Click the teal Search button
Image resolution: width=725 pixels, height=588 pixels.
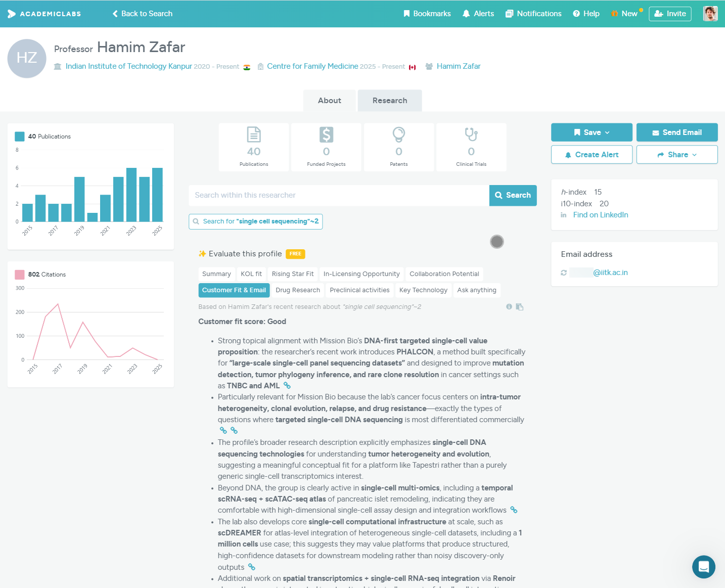point(513,195)
